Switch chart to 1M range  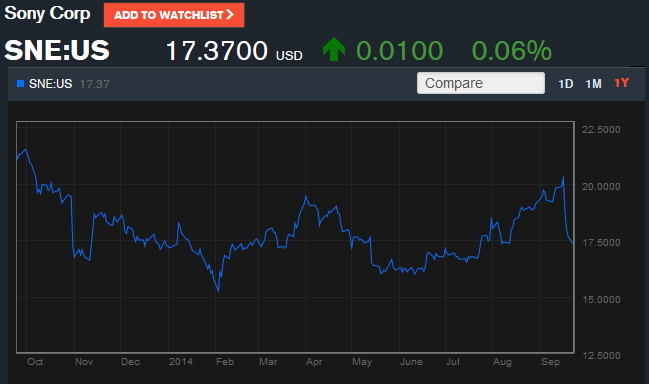[x=593, y=84]
